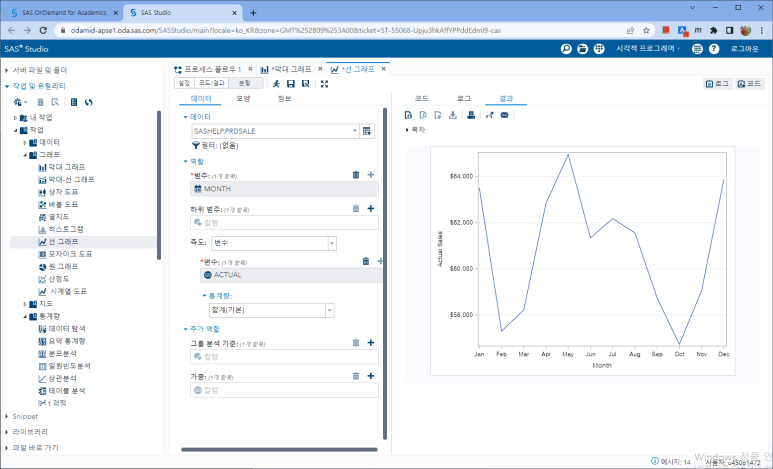
Task: Switch to the 로그 tab in results pane
Action: 464,99
